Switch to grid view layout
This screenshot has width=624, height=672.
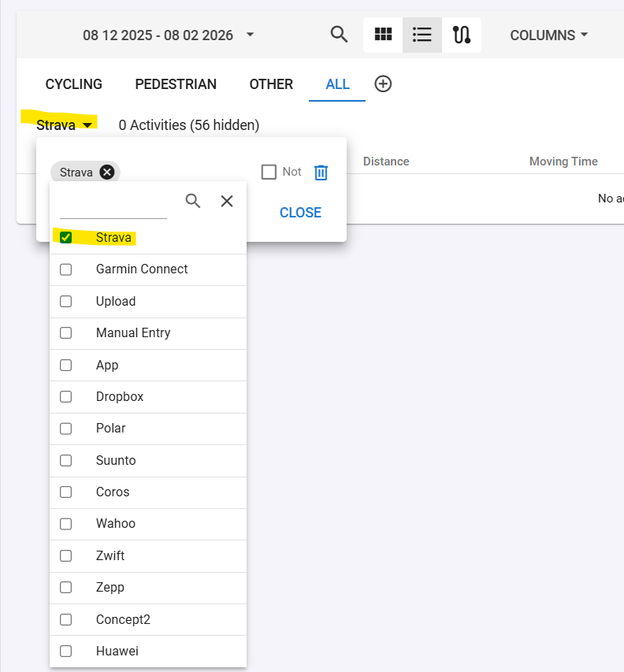(383, 35)
